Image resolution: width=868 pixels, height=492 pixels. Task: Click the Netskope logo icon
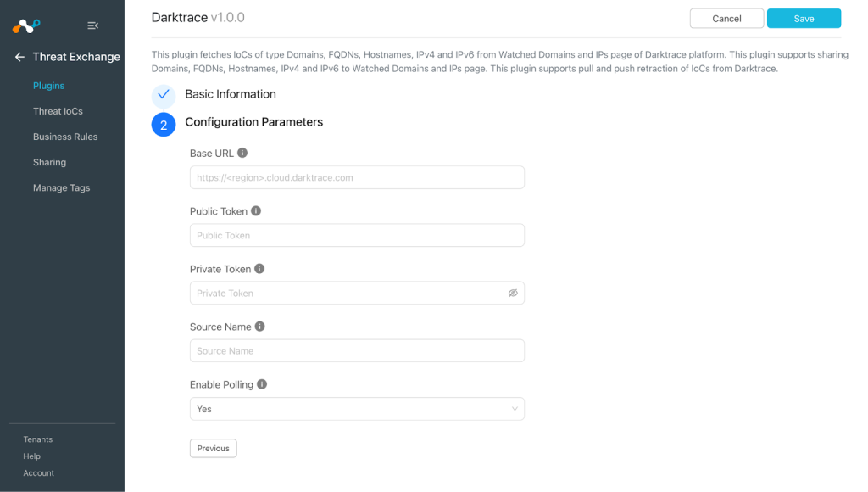[x=26, y=25]
